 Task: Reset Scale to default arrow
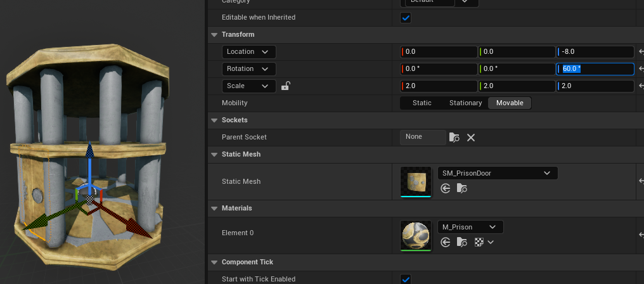pyautogui.click(x=641, y=86)
